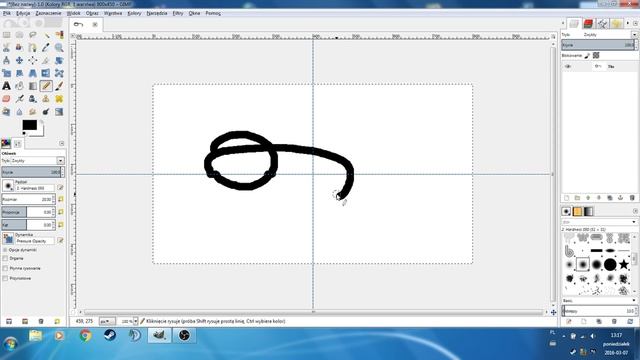The image size is (640, 360).
Task: Select the Color Picker eyedropper tool
Action: click(x=46, y=48)
